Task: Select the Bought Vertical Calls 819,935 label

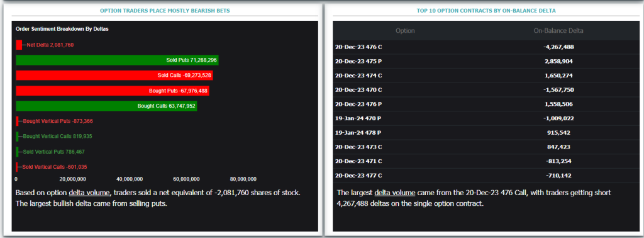Action: (x=55, y=136)
